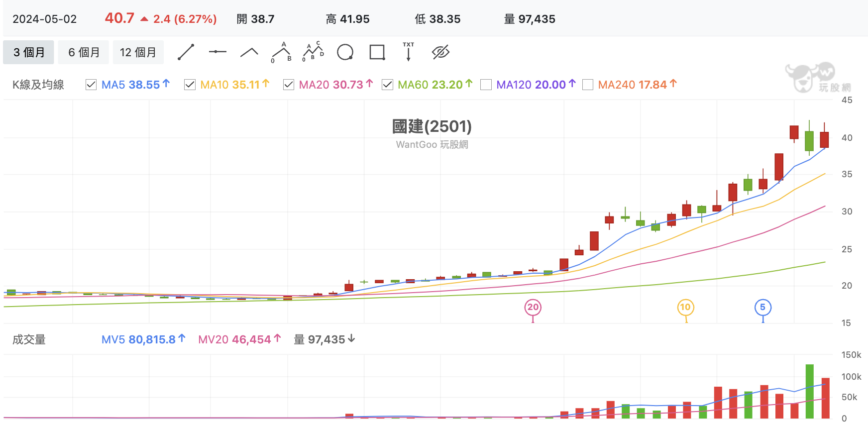The image size is (868, 425).
Task: Select the ABCD multi-point wave tool
Action: point(313,52)
